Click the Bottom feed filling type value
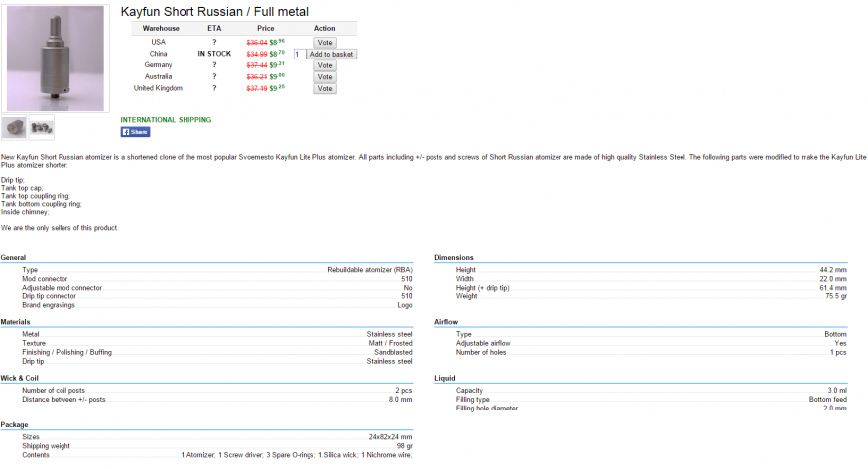This screenshot has width=868, height=469. point(828,400)
